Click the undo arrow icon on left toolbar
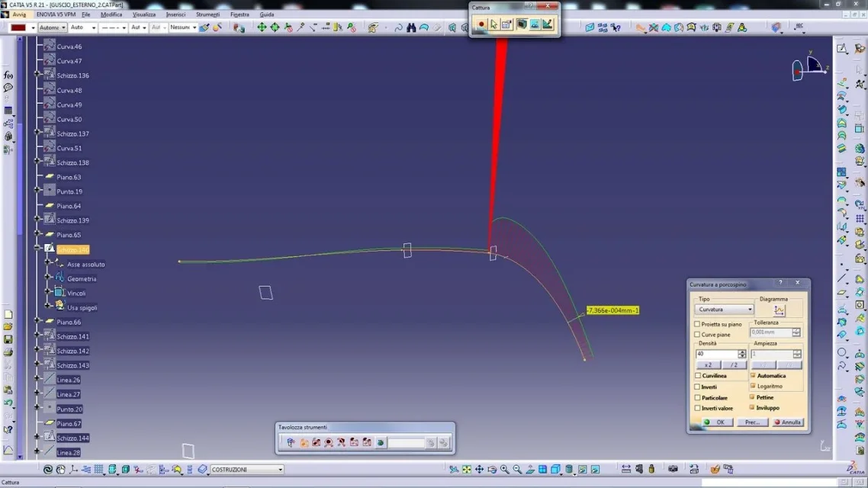The image size is (868, 488). tap(8, 403)
